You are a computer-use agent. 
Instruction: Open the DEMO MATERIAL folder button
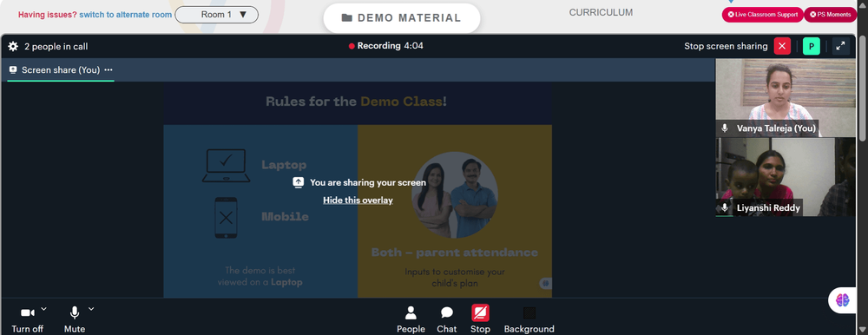pyautogui.click(x=401, y=17)
